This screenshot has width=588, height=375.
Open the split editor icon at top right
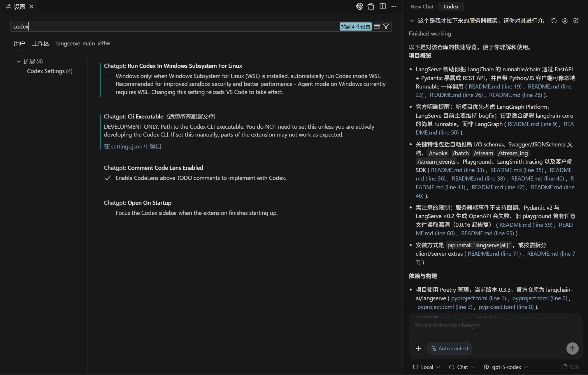383,6
